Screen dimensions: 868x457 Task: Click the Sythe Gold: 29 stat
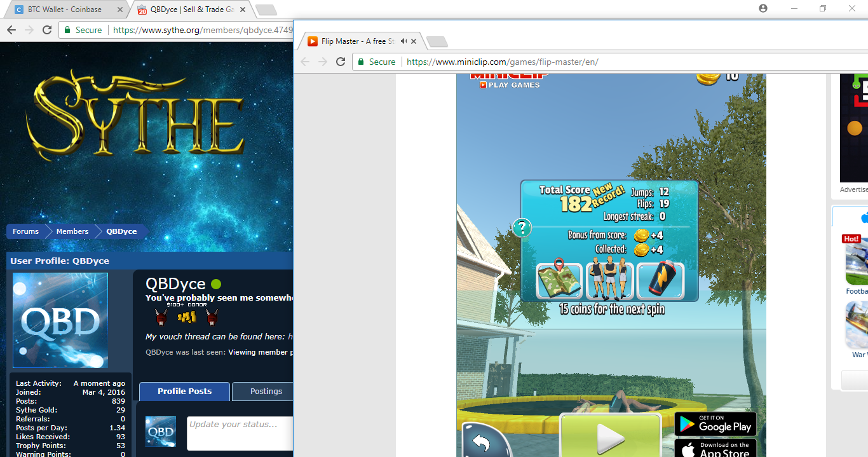click(x=71, y=410)
